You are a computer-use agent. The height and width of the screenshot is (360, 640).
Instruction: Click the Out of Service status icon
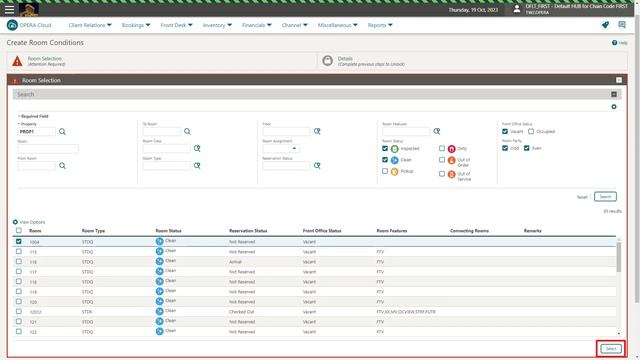tap(451, 175)
